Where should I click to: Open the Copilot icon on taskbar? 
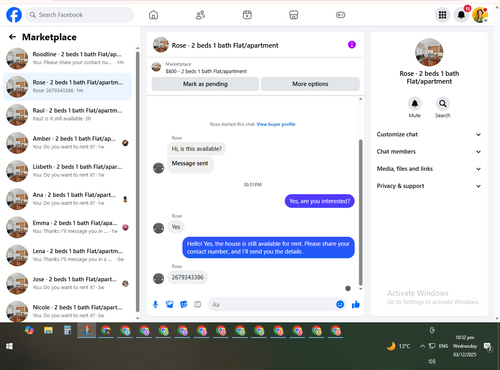pyautogui.click(x=29, y=330)
